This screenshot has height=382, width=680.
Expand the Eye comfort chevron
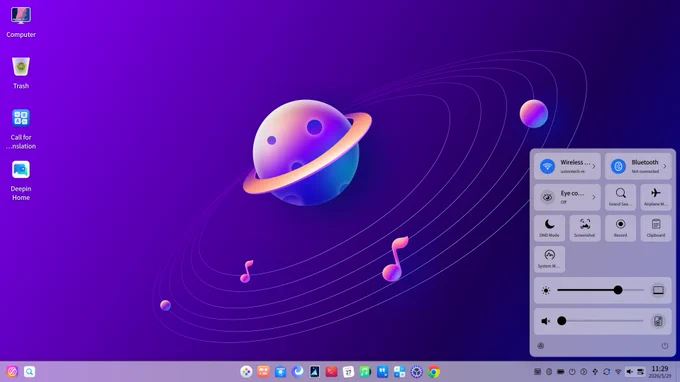tap(594, 197)
